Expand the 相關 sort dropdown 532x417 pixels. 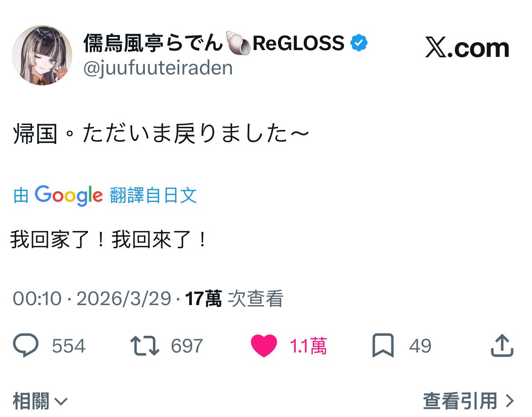[40, 401]
